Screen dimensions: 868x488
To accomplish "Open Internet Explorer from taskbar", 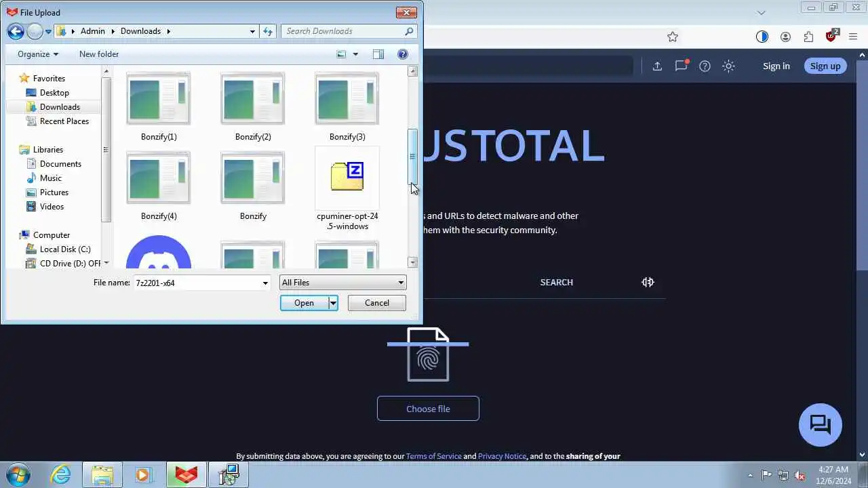I will point(61,474).
